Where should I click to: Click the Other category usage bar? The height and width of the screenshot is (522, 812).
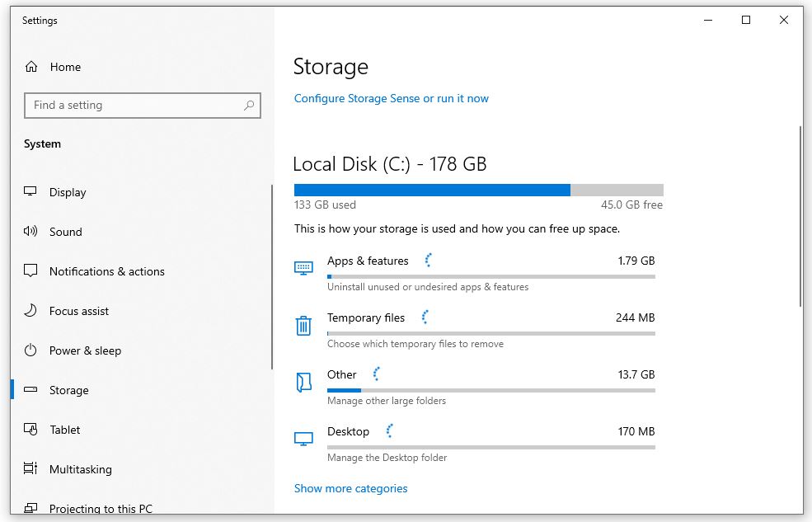click(491, 390)
